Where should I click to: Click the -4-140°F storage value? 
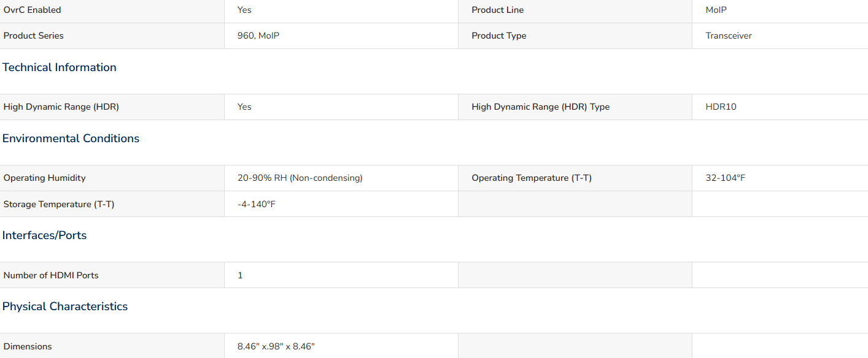[x=257, y=204]
